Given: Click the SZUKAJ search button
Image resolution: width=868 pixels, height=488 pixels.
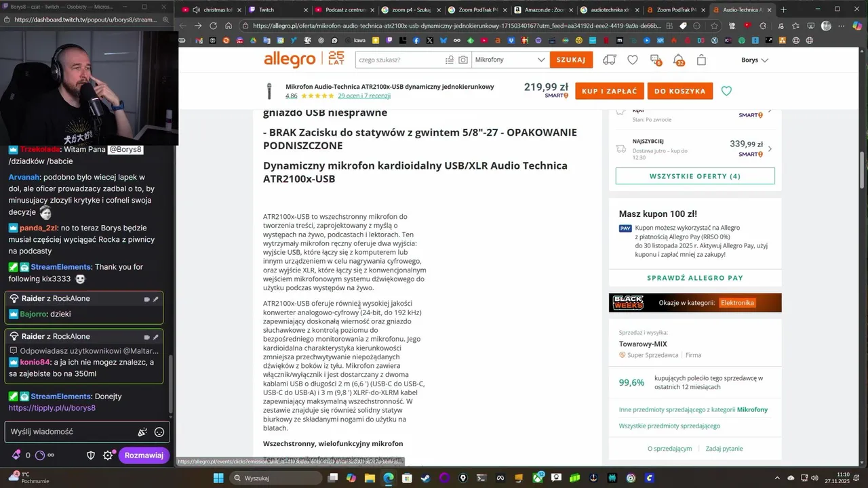Looking at the screenshot, I should [x=571, y=60].
